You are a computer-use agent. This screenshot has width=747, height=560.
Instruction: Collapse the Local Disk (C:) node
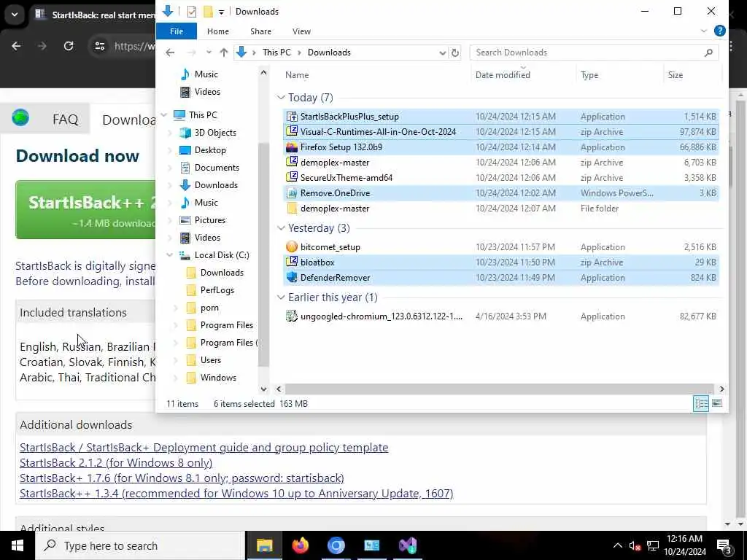pos(169,255)
